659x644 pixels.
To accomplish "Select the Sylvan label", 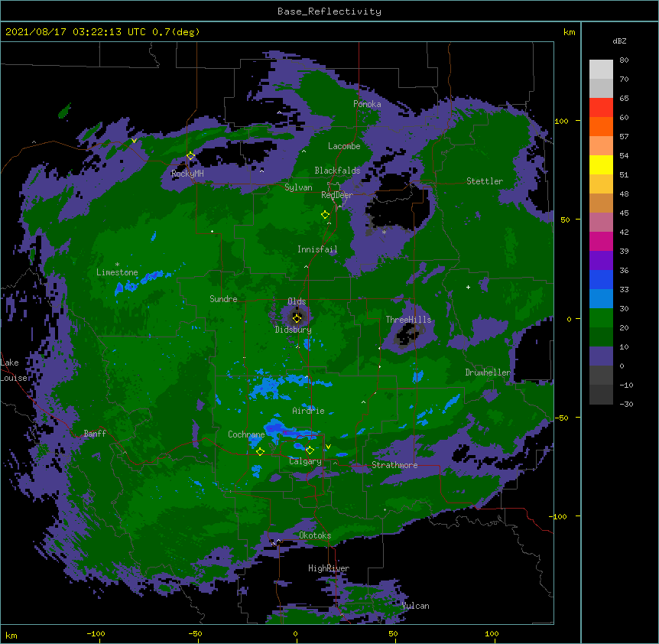I will (x=298, y=187).
